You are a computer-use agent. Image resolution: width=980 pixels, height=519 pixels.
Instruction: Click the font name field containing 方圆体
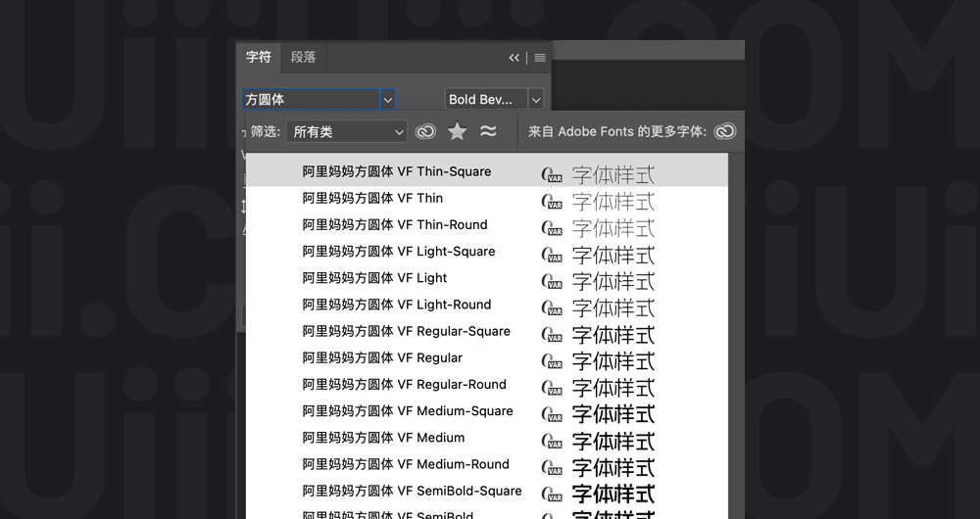(311, 99)
